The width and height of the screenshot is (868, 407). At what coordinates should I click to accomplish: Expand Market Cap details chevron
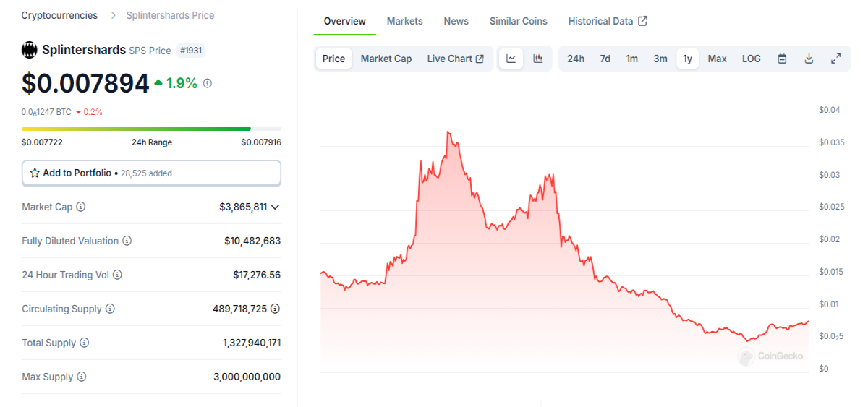[x=275, y=207]
